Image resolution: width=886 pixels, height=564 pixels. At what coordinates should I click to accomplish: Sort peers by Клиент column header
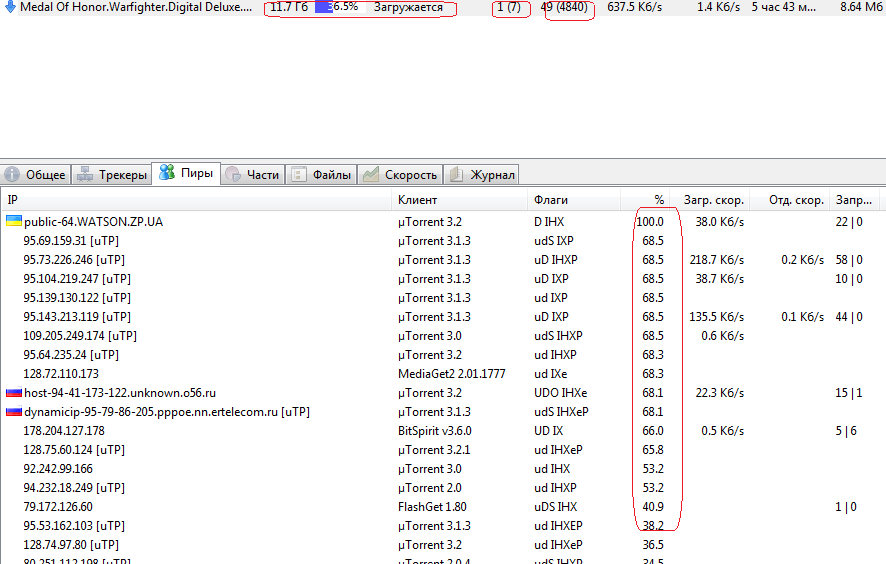[459, 199]
